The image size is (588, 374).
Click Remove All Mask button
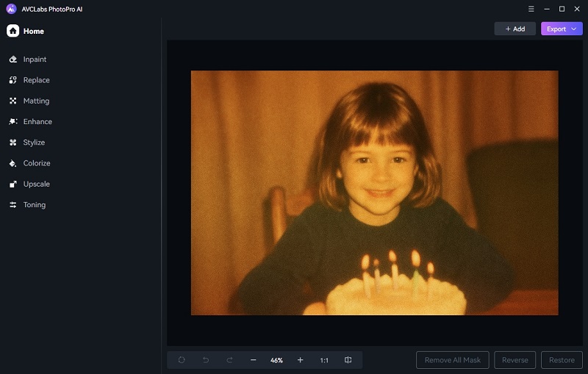[x=453, y=360]
